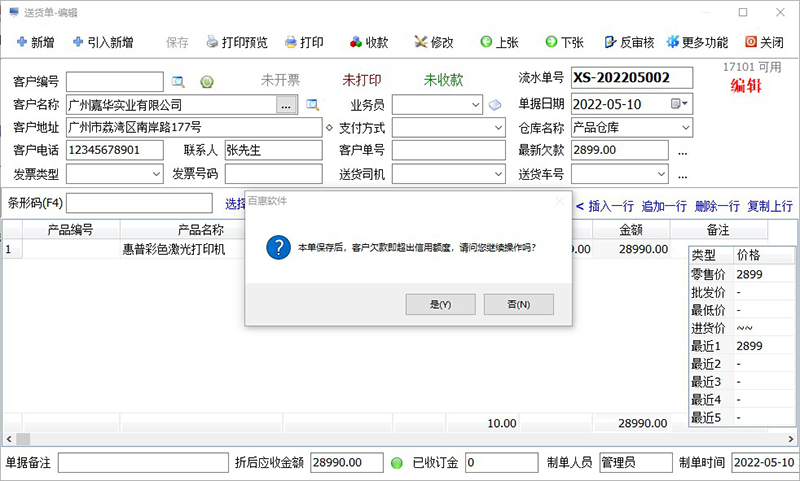The image size is (800, 481).
Task: Click the 关闭 toolbar button
Action: 764,42
